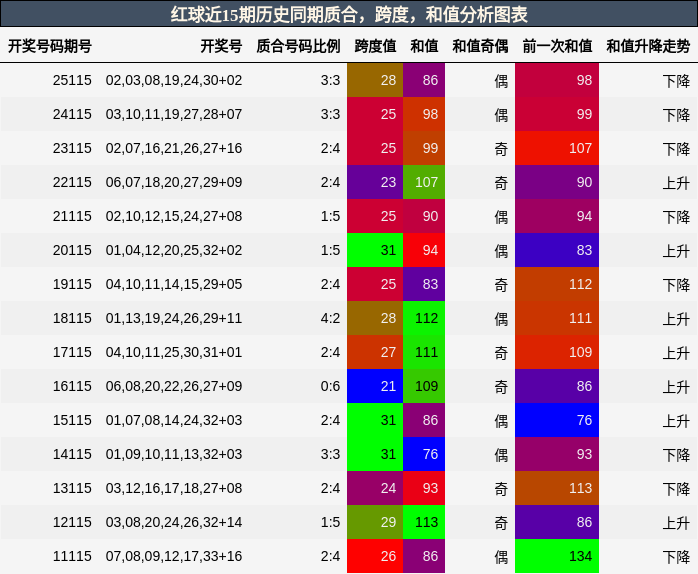Click issue number 17115
Viewport: 698px width, 574px height.
pos(72,352)
